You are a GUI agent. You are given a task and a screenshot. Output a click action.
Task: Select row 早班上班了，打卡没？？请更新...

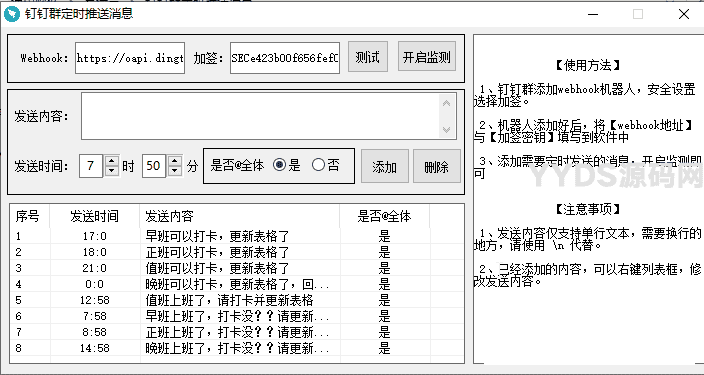pos(237,316)
